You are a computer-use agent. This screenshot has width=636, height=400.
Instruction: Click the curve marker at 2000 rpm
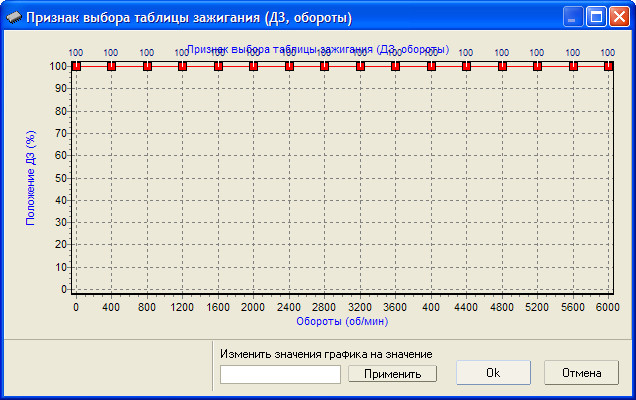pyautogui.click(x=253, y=66)
